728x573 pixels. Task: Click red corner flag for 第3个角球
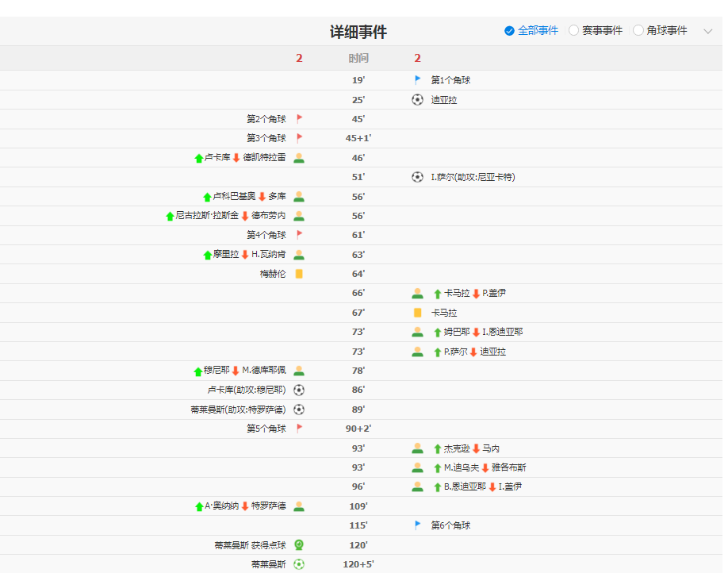click(x=300, y=138)
